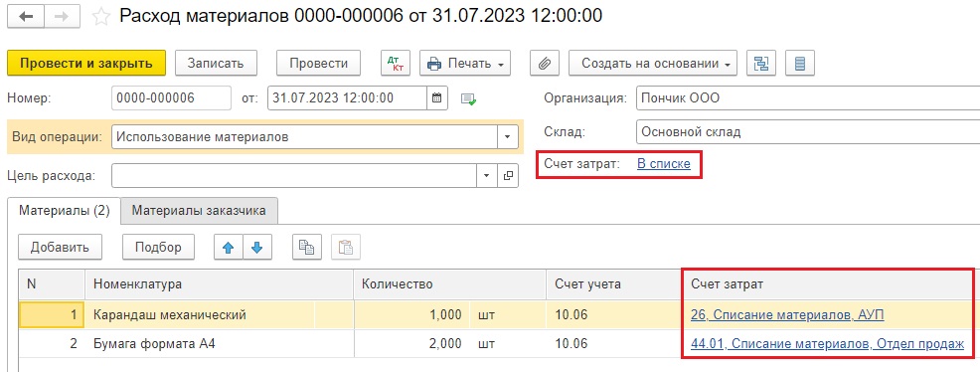Click the N column header
The width and height of the screenshot is (980, 372).
[x=52, y=284]
